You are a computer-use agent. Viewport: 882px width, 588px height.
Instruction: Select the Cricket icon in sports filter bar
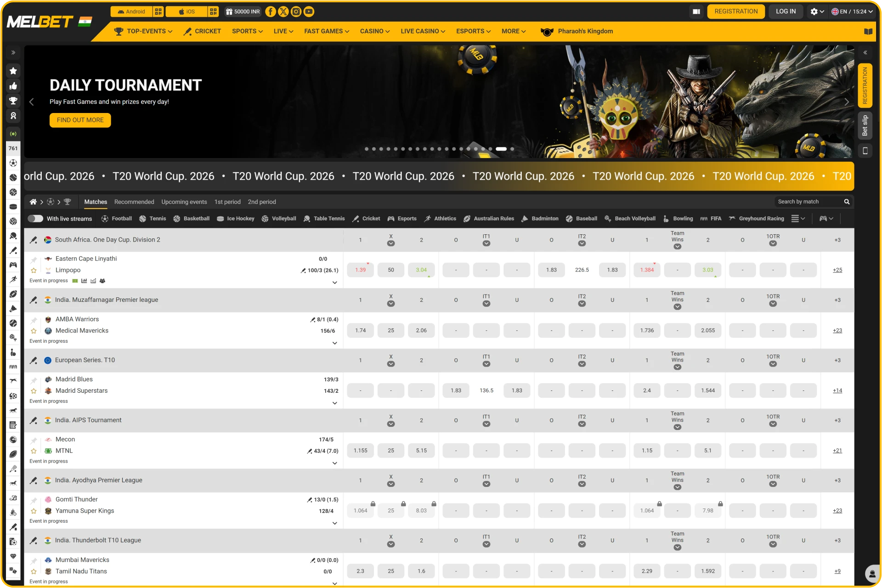(355, 219)
